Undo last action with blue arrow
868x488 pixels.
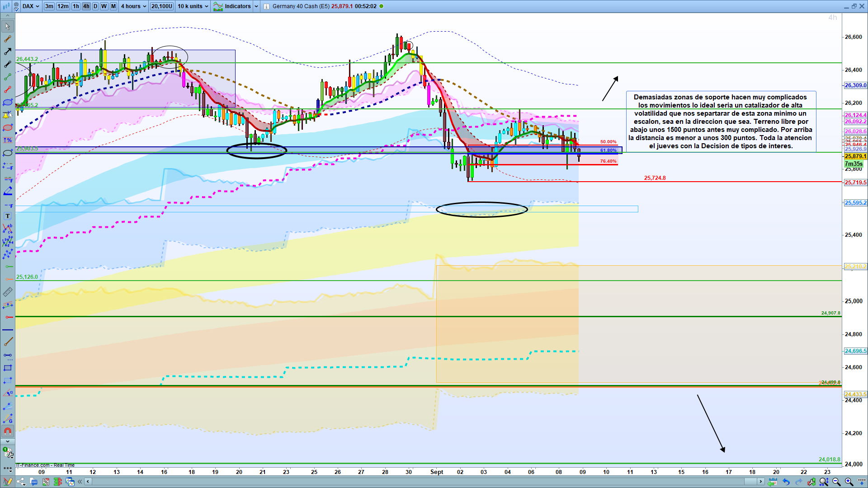coord(786,482)
